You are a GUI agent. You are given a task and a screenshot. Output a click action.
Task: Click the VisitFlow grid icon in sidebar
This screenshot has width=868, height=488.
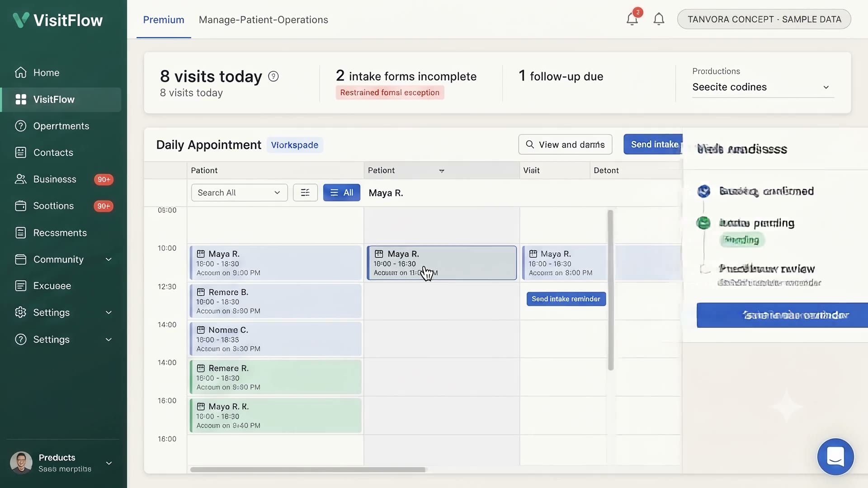pyautogui.click(x=21, y=99)
